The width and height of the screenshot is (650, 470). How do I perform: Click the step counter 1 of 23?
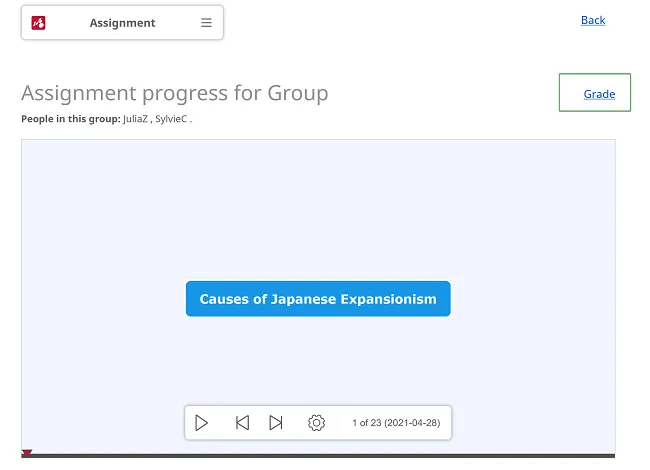[396, 423]
